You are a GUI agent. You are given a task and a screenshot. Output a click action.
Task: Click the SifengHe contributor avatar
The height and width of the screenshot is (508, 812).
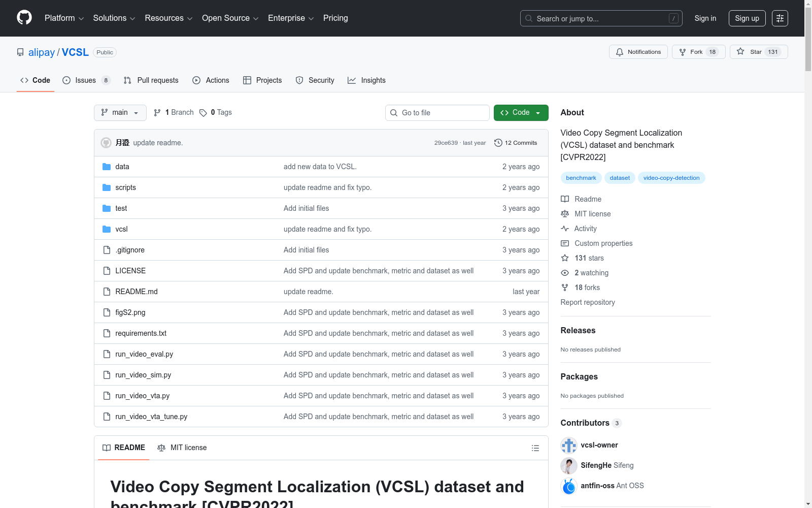coord(569,465)
